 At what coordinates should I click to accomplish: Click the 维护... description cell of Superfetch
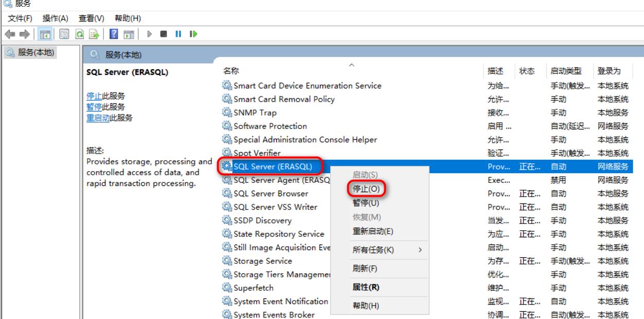tap(498, 288)
